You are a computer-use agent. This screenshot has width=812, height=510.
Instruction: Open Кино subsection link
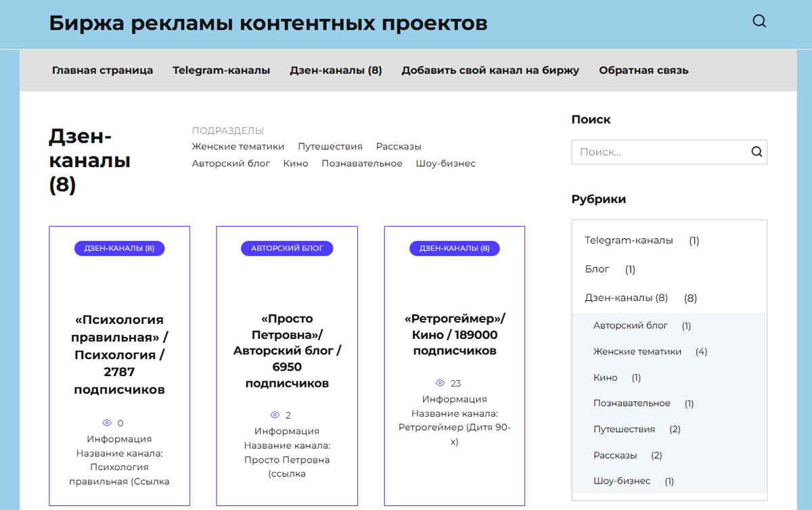tap(296, 163)
